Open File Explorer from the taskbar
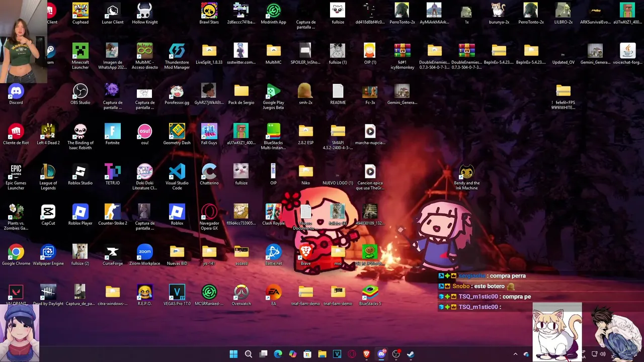The image size is (644, 362). tap(322, 354)
